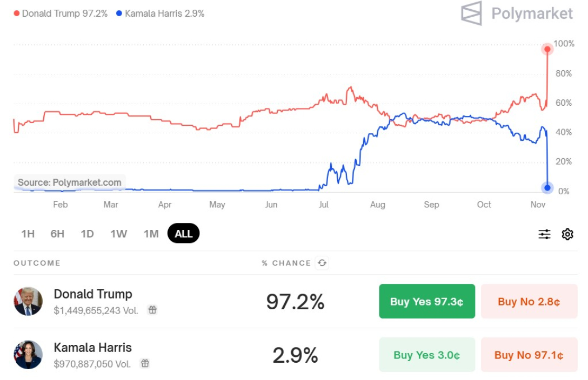Switch chart to 1D range

(x=87, y=234)
